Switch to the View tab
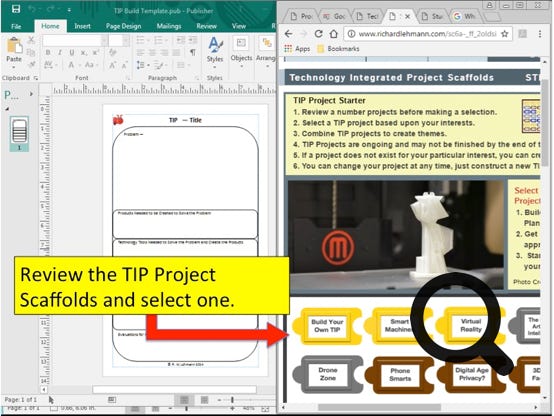The image size is (554, 416). point(238,26)
